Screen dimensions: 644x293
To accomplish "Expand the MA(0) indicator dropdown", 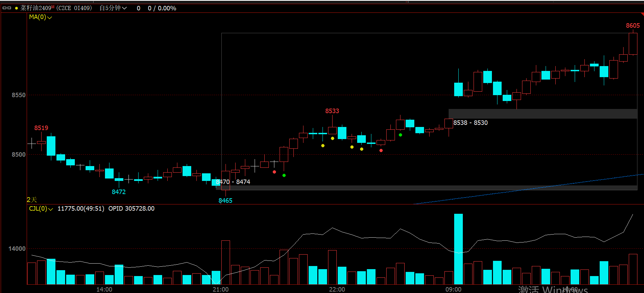I will pyautogui.click(x=41, y=17).
